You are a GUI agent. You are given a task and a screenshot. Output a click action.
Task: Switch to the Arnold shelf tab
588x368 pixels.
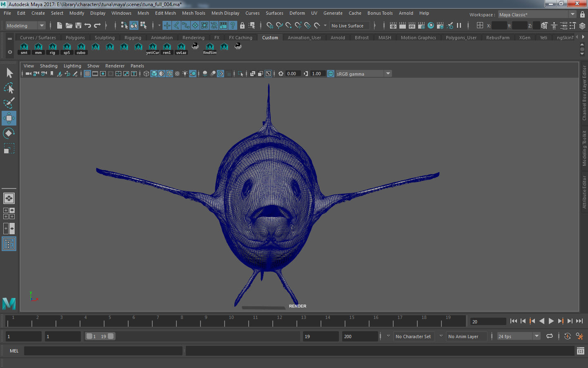tap(338, 38)
